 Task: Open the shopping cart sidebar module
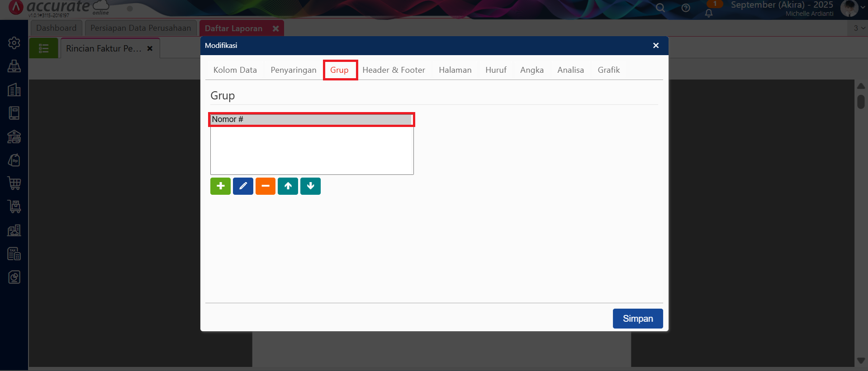click(x=14, y=183)
